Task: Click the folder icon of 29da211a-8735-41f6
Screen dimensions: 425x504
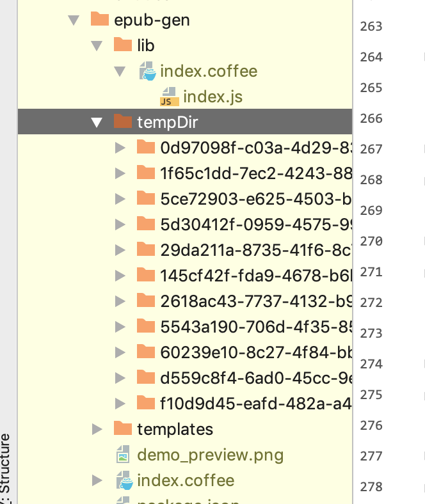Action: [146, 249]
